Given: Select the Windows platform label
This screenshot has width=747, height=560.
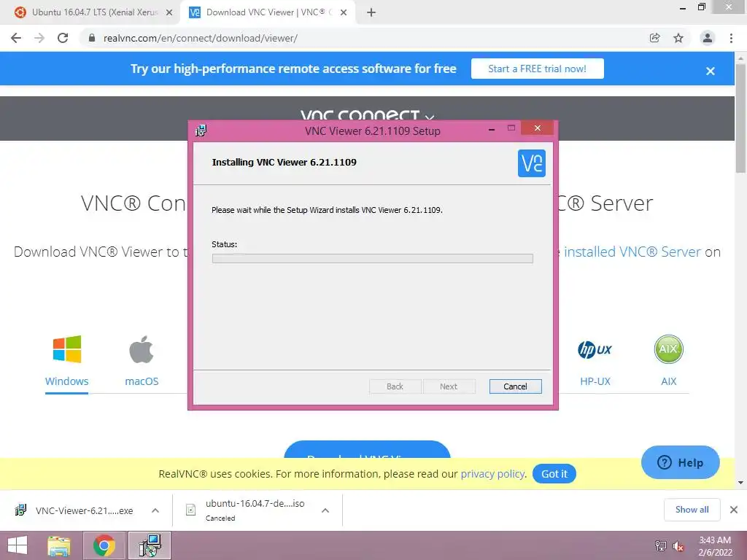Looking at the screenshot, I should (x=66, y=381).
